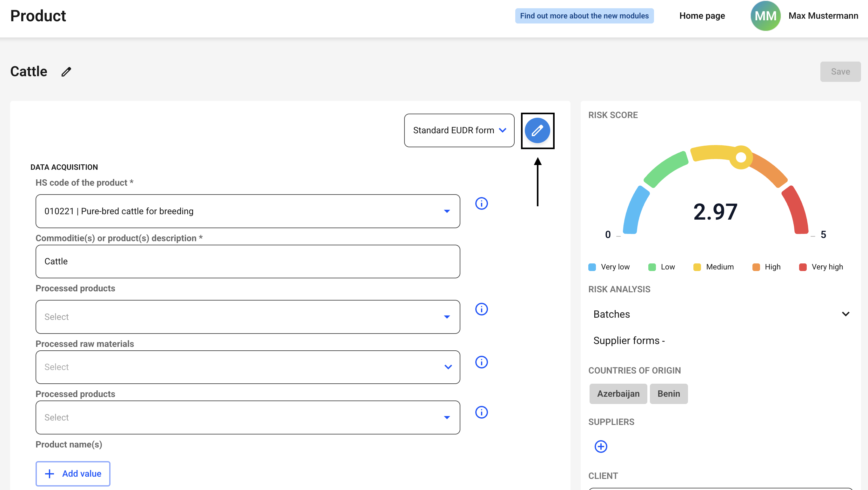Click info icon beside second Processed products

click(x=481, y=412)
